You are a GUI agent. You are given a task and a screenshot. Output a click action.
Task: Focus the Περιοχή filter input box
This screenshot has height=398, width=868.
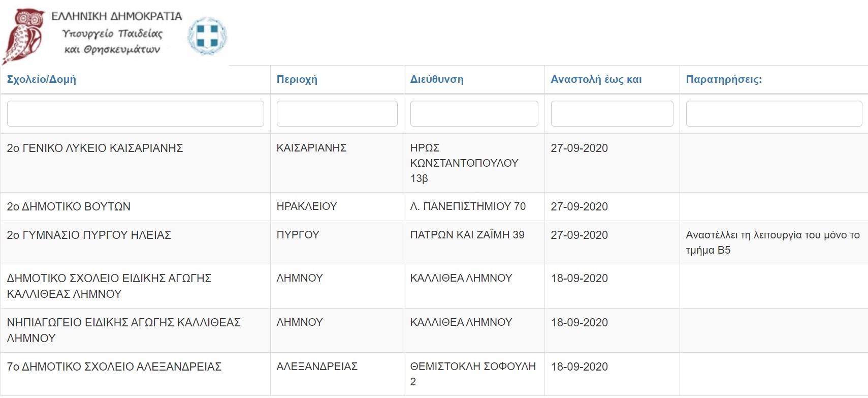pos(337,113)
